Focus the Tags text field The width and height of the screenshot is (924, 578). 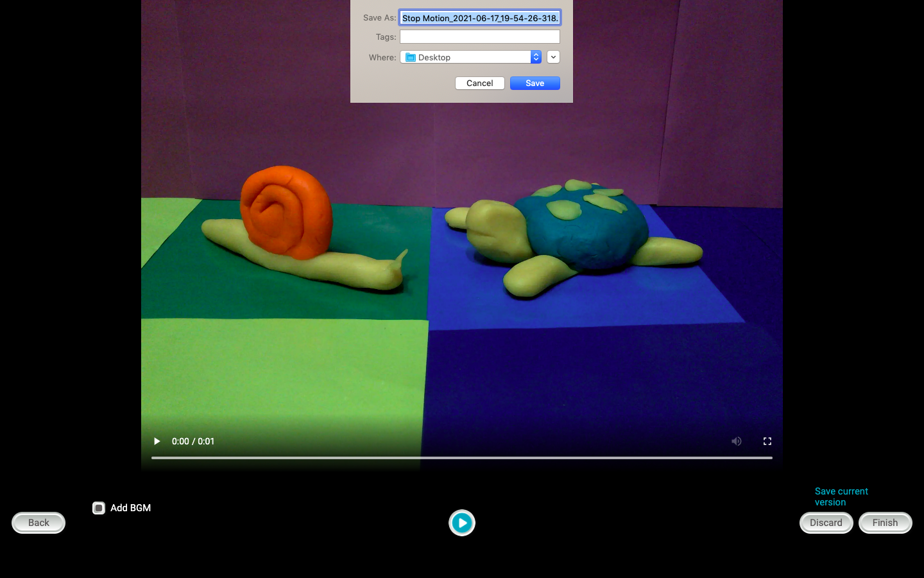pos(479,37)
